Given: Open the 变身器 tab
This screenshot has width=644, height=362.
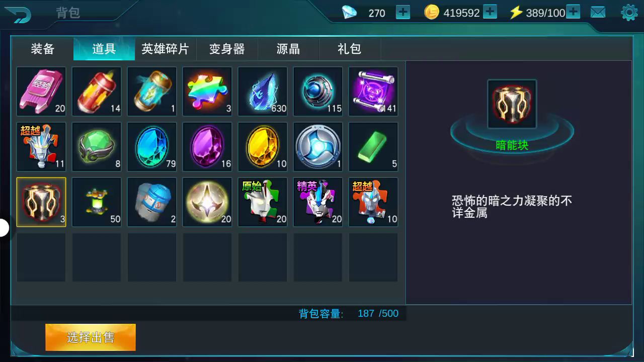Looking at the screenshot, I should tap(227, 49).
